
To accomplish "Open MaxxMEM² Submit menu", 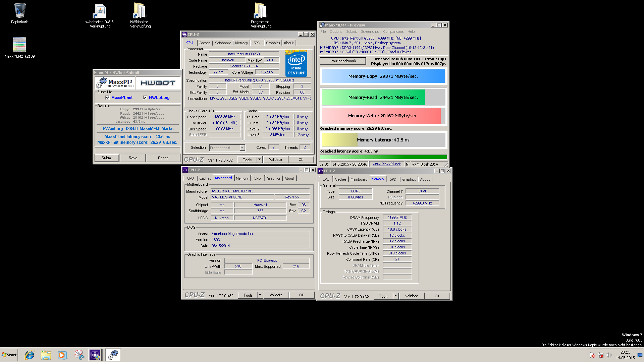I will pos(351,32).
